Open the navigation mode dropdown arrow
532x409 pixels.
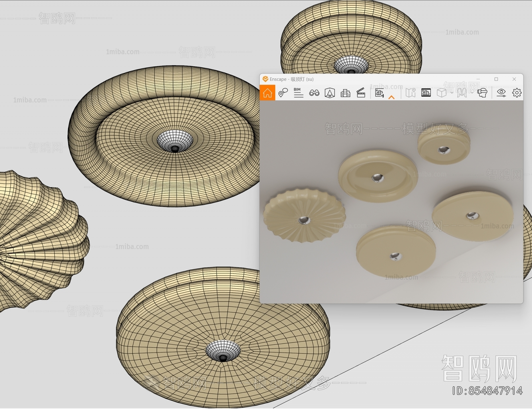(x=472, y=93)
